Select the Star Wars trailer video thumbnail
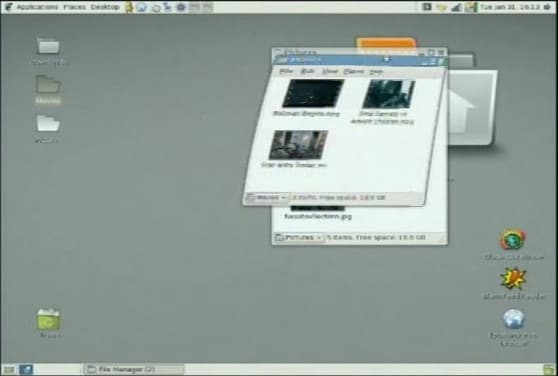This screenshot has height=376, width=558. tap(298, 145)
